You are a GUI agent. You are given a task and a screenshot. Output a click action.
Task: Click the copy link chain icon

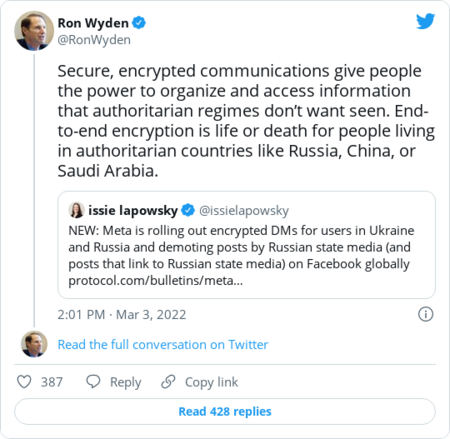168,382
